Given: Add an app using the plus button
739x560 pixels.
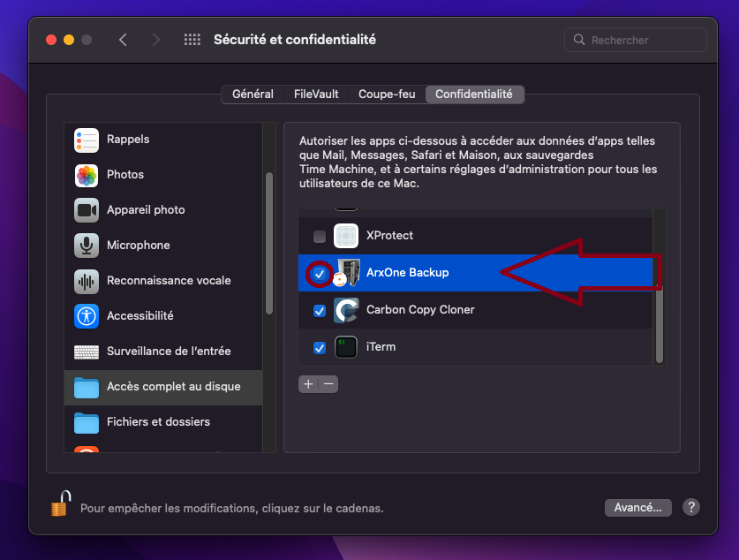Looking at the screenshot, I should click(x=307, y=384).
